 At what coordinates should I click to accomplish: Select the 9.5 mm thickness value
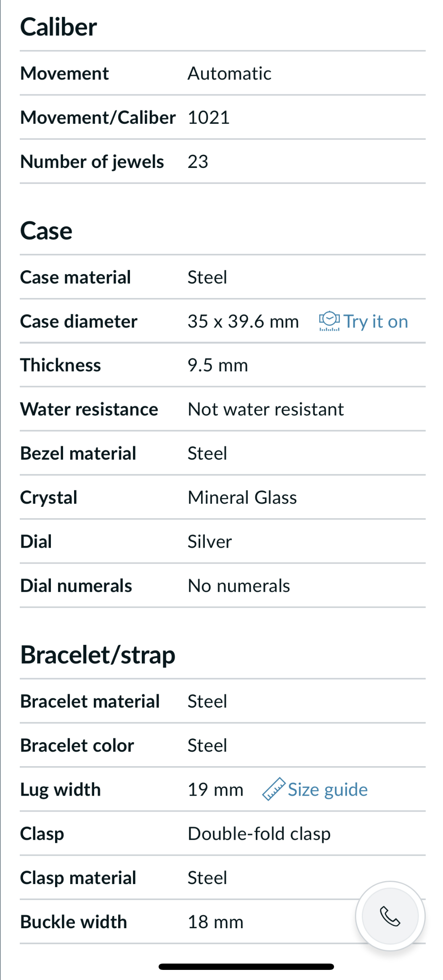218,365
